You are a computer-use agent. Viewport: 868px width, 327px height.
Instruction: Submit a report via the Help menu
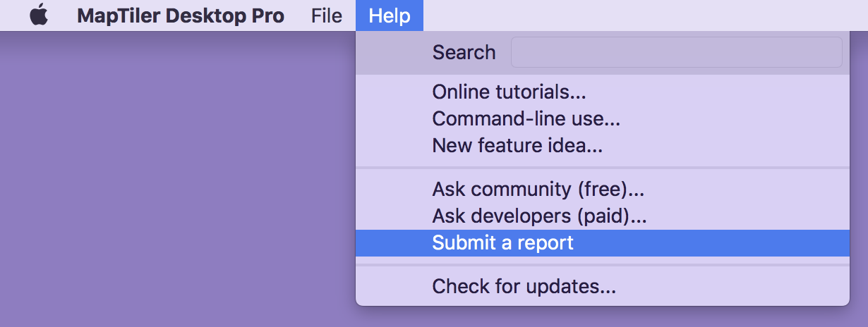point(502,243)
